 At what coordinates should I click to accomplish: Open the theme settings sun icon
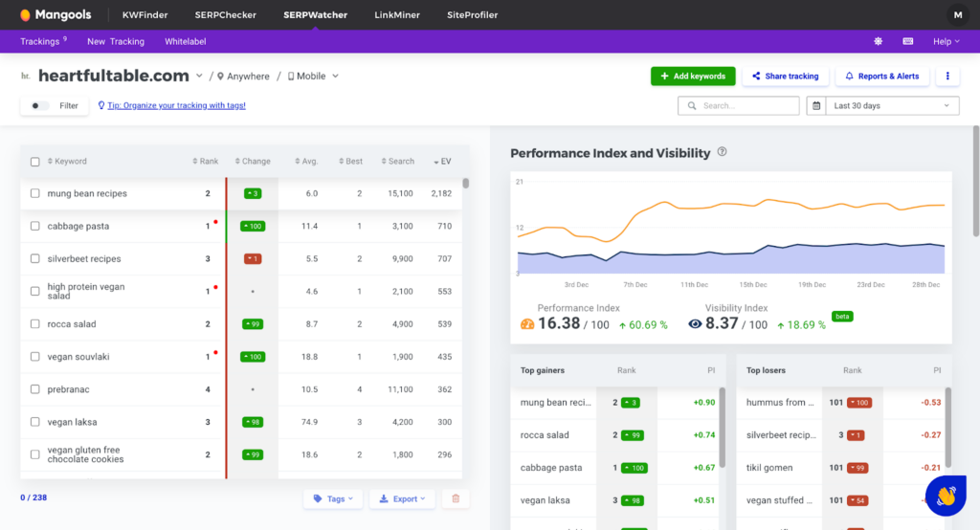tap(879, 42)
